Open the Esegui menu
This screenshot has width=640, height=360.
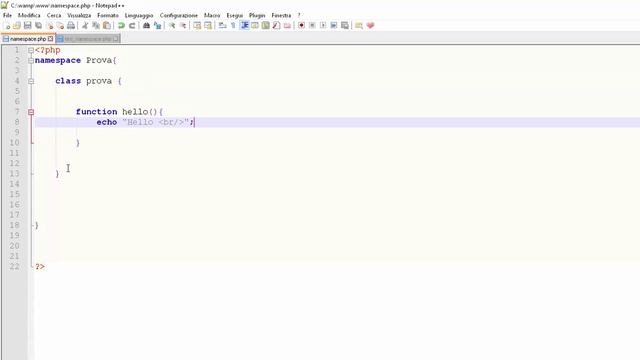[235, 15]
